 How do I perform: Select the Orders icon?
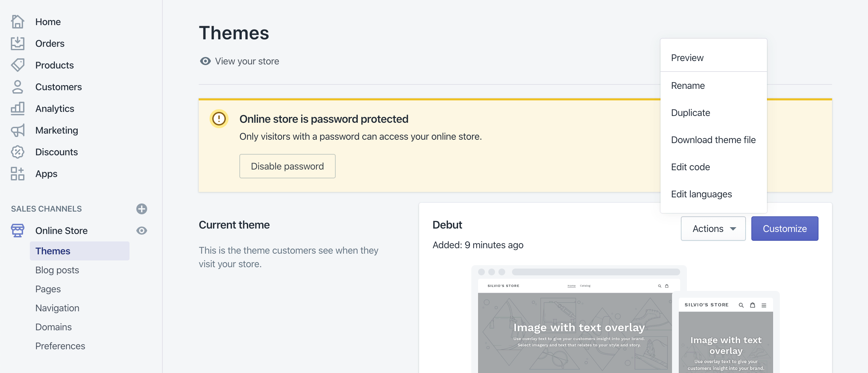click(17, 43)
